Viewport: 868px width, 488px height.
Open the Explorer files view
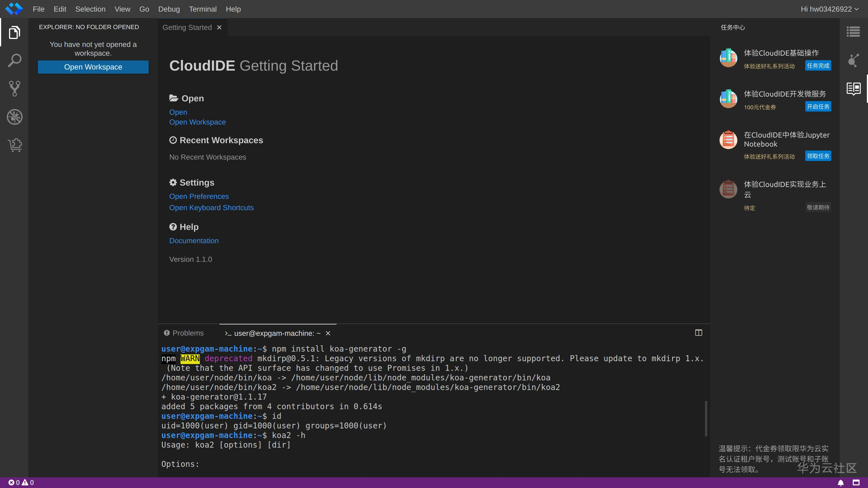[14, 33]
